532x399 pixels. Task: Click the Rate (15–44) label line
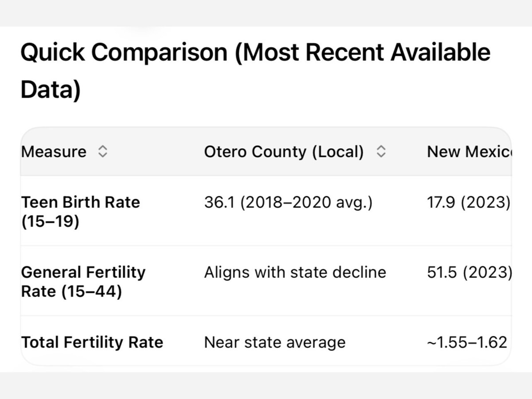click(x=71, y=291)
